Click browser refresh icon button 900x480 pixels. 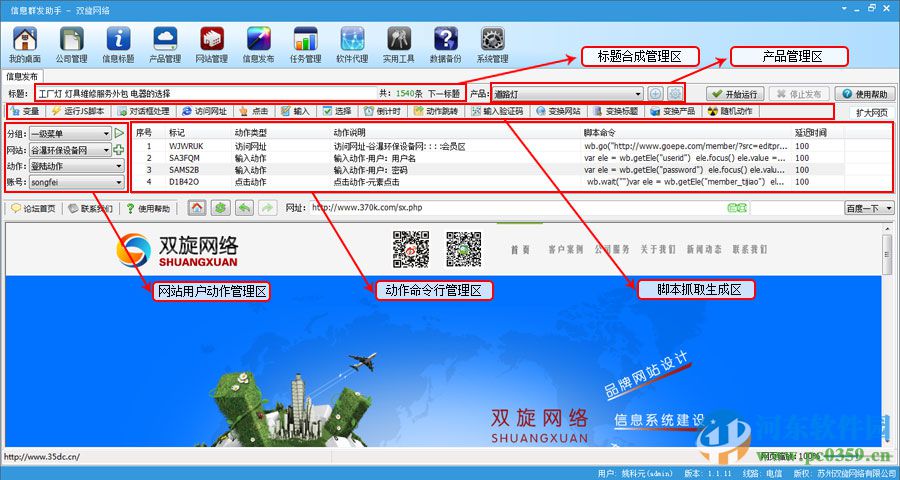pos(220,208)
